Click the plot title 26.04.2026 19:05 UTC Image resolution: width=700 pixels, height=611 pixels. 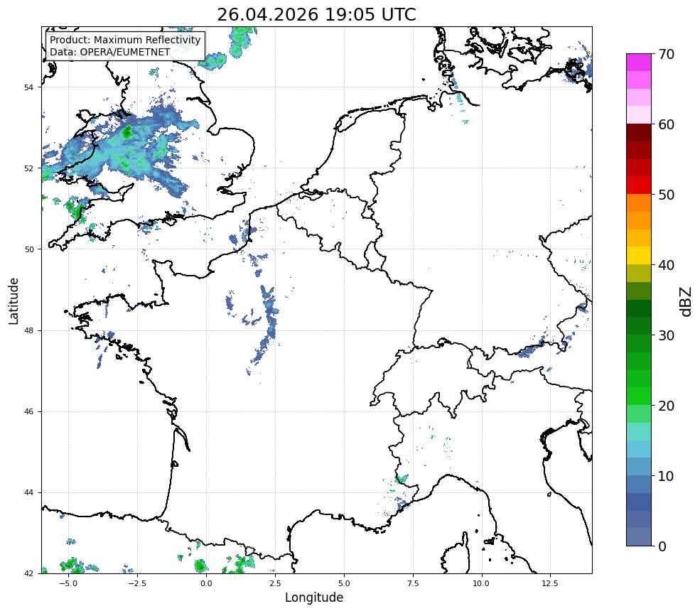pyautogui.click(x=316, y=15)
